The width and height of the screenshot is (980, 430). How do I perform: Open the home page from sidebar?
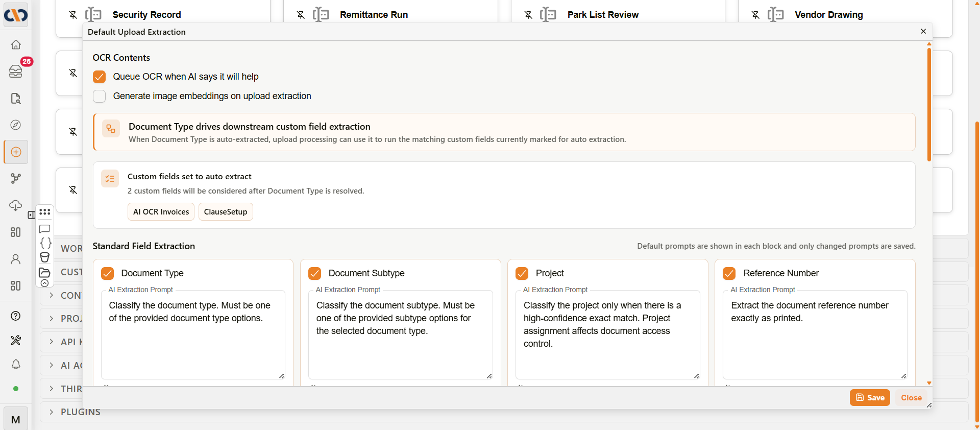pos(16,44)
